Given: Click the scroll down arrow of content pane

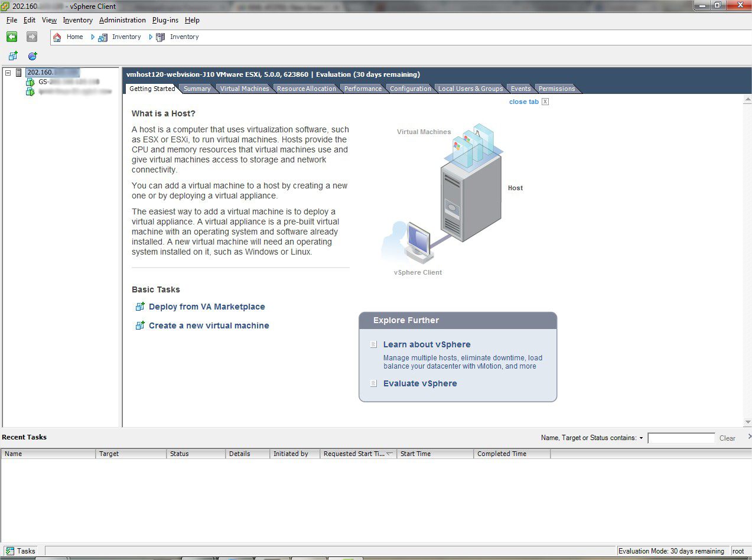Looking at the screenshot, I should coord(748,422).
